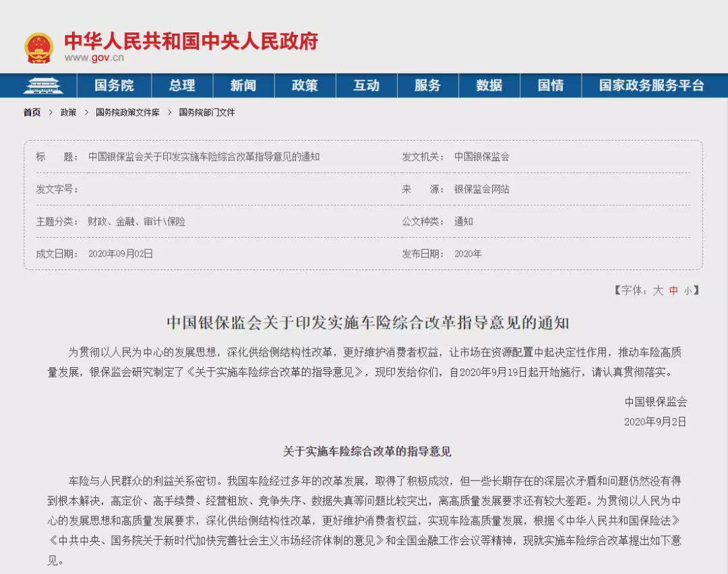Image resolution: width=728 pixels, height=574 pixels.
Task: Open the 国情 navigation item
Action: 551,86
